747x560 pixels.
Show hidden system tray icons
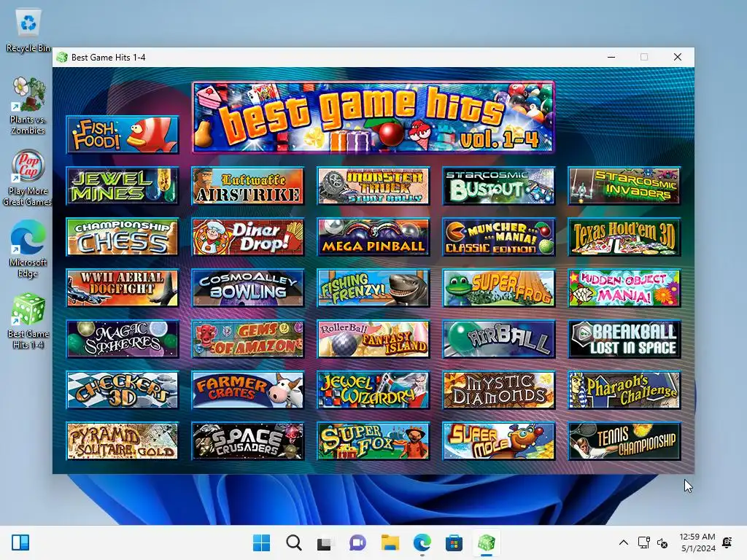[623, 542]
